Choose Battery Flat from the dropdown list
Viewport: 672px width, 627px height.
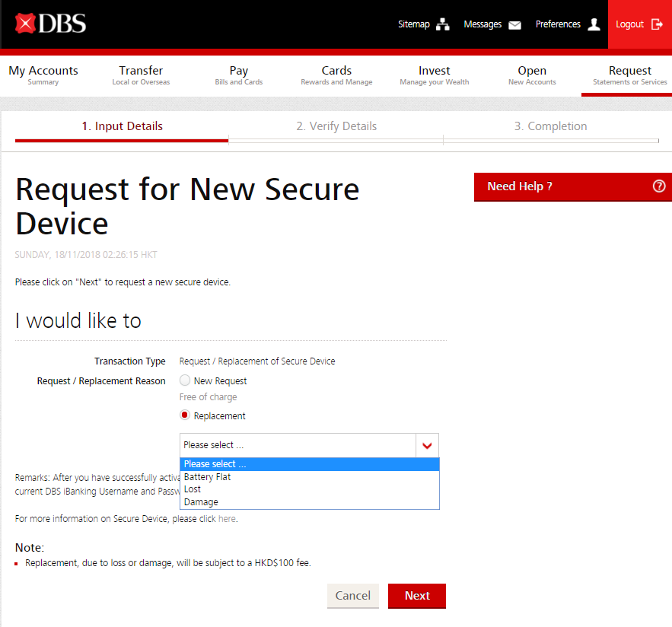click(x=207, y=477)
